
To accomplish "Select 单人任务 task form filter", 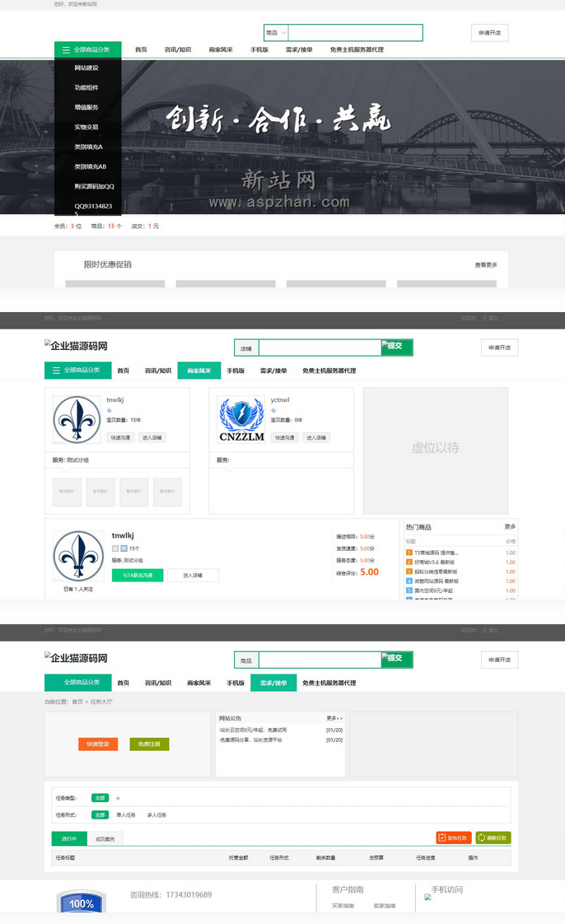I will [127, 815].
